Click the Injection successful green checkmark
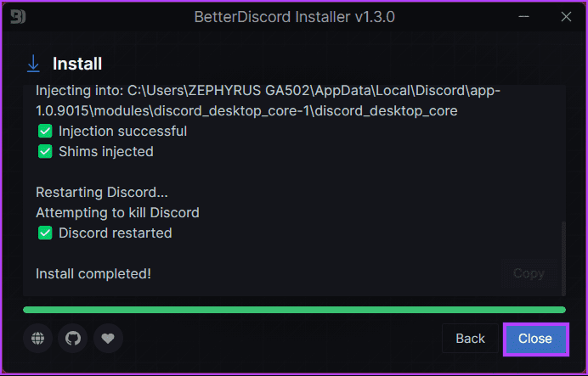This screenshot has height=376, width=588. point(45,132)
